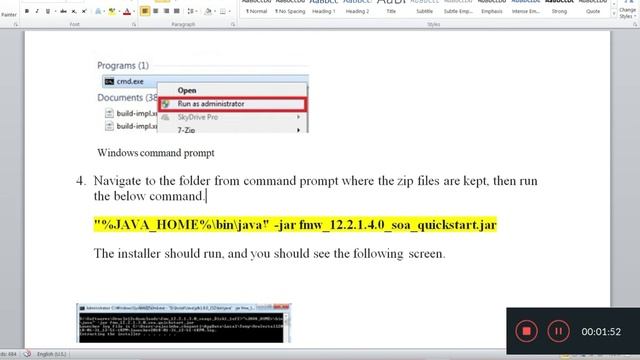Select Justify alignment
Image resolution: width=640 pixels, height=360 pixels.
pyautogui.click(x=177, y=11)
